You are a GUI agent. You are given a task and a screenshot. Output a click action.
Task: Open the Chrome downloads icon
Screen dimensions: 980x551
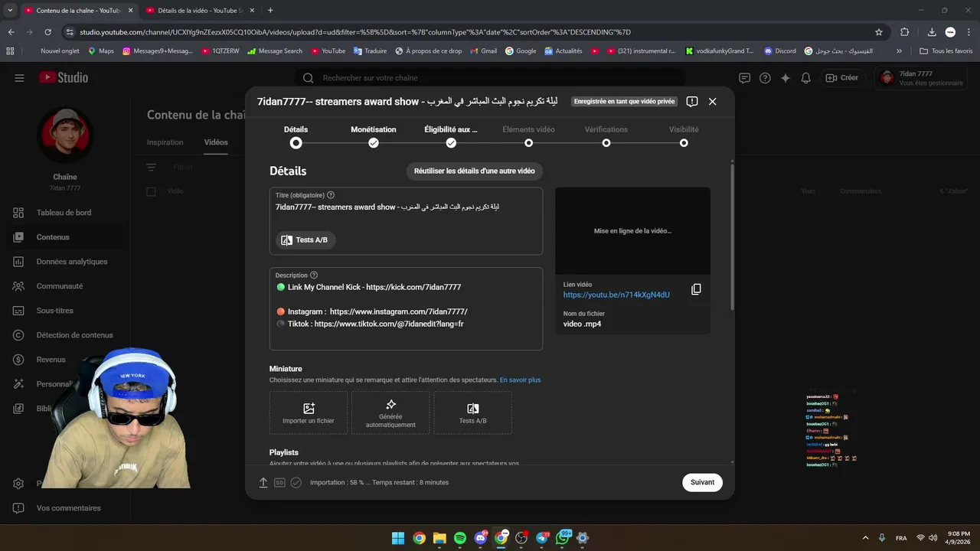932,32
